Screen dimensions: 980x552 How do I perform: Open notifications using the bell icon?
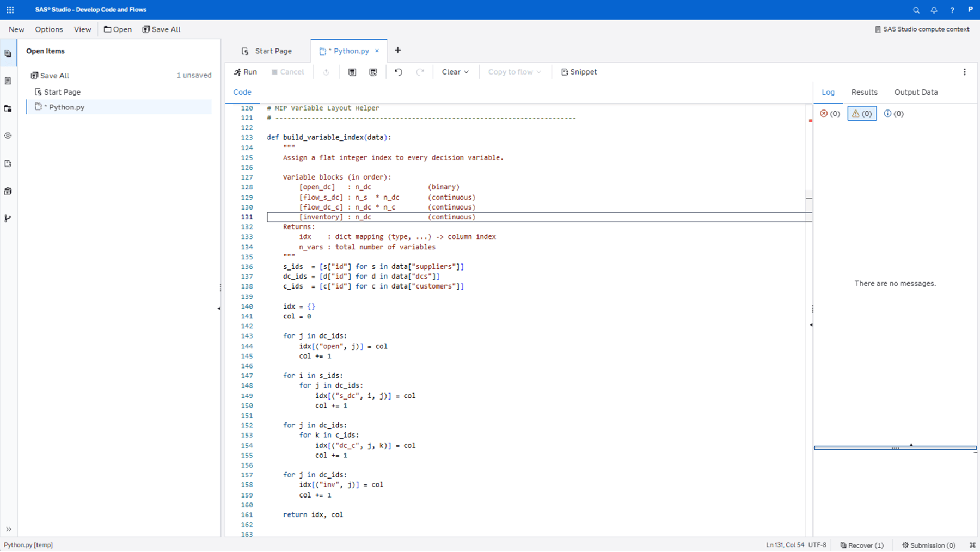(x=934, y=10)
